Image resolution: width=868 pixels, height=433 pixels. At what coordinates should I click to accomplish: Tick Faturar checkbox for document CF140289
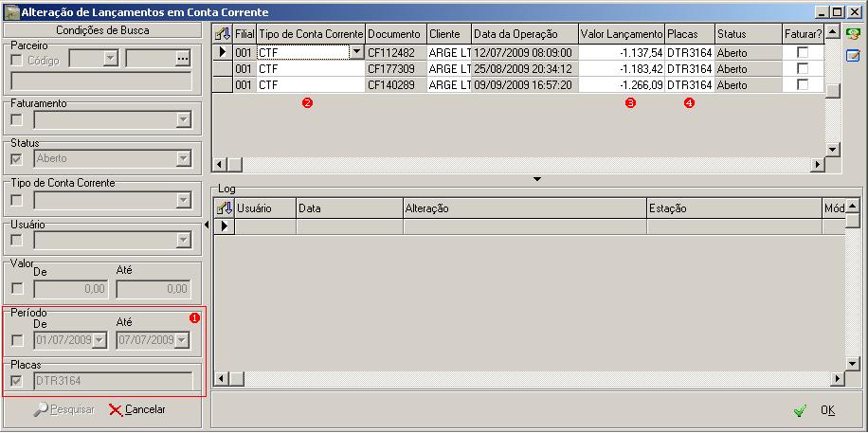[x=802, y=84]
